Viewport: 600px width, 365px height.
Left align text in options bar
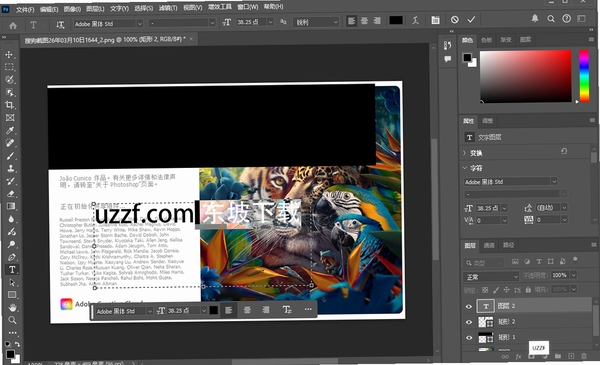(x=351, y=21)
